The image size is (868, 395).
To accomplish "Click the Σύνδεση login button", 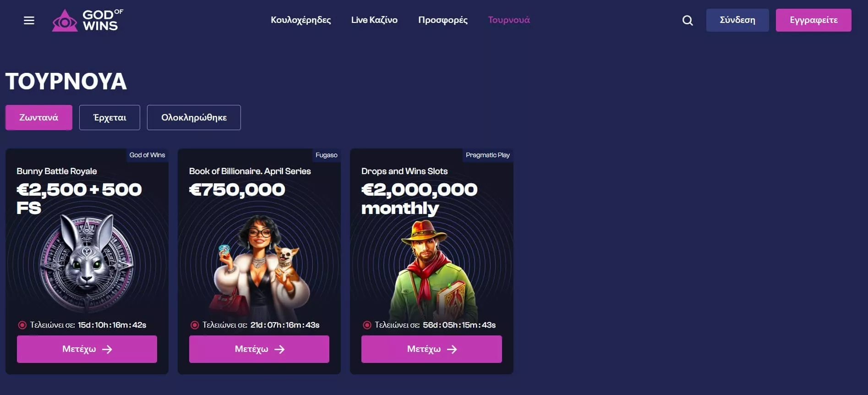I will coord(737,20).
